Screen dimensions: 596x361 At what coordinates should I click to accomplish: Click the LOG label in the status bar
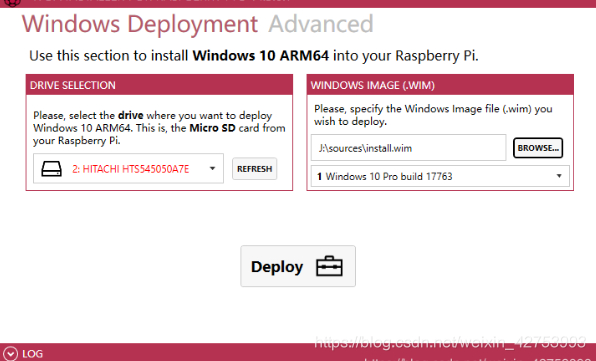point(33,354)
